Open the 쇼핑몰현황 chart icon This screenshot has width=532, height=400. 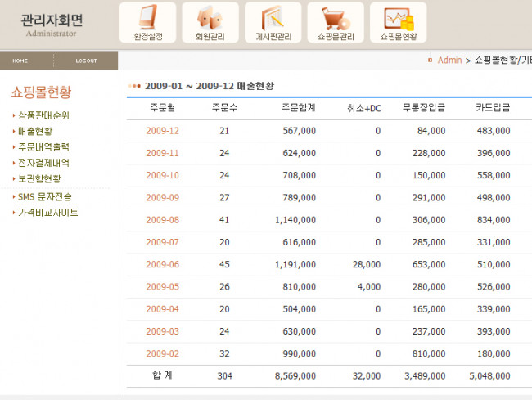pos(399,22)
